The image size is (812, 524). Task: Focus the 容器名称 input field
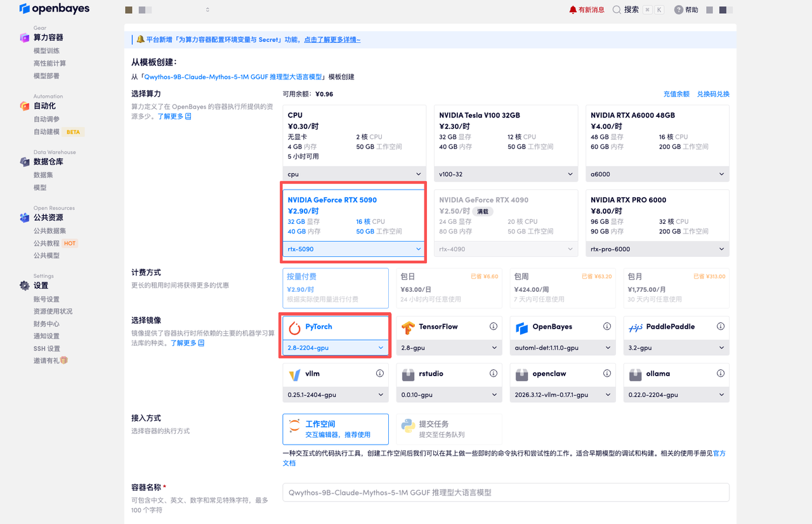(x=506, y=492)
